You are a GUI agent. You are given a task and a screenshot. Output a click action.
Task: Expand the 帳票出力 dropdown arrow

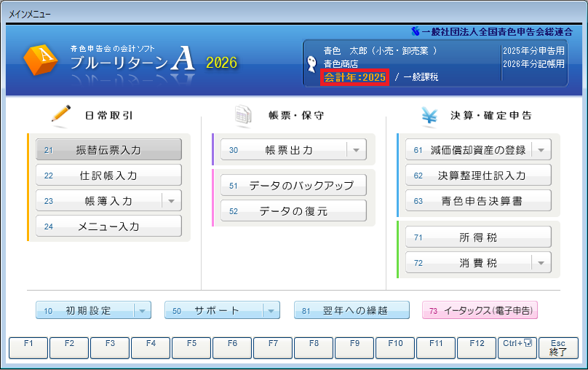357,150
